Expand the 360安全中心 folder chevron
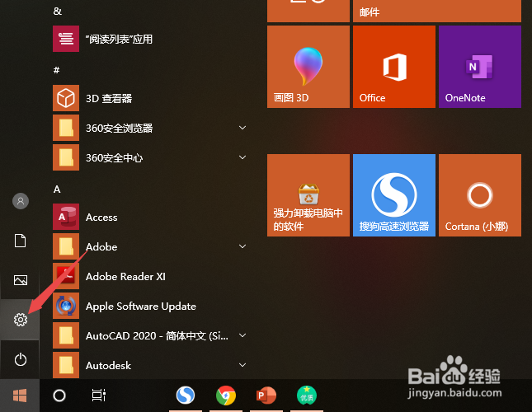Viewport: 532px width, 412px height. (242, 157)
